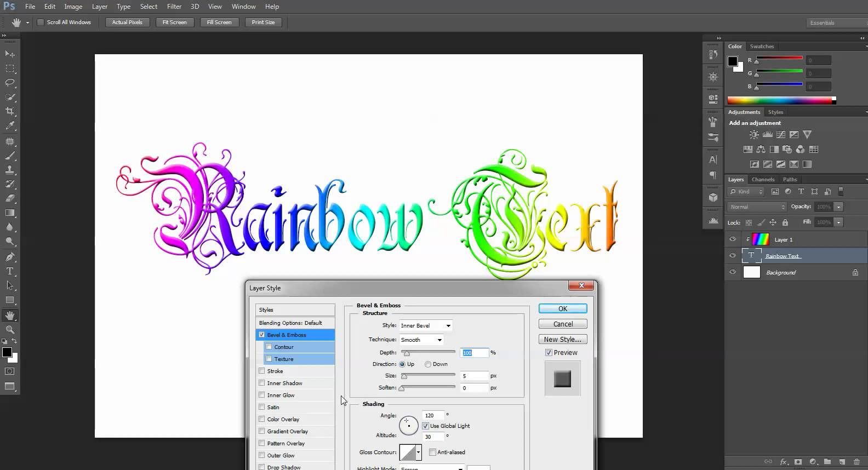The height and width of the screenshot is (470, 868).
Task: Select the Clone Stamp tool
Action: pyautogui.click(x=10, y=170)
